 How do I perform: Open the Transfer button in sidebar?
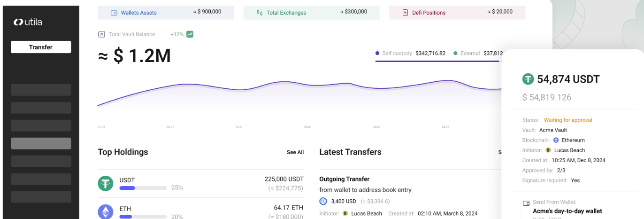click(41, 47)
